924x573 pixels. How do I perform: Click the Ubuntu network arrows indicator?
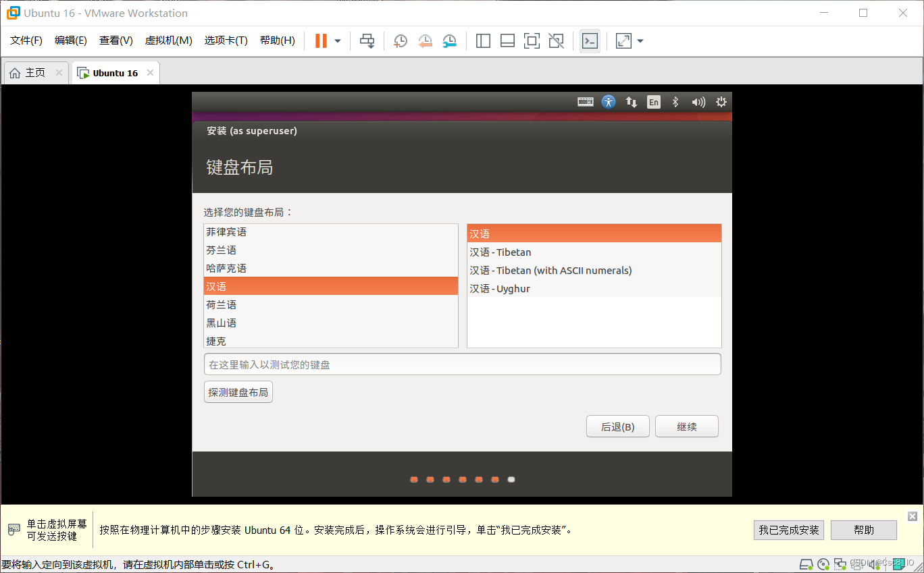click(632, 102)
